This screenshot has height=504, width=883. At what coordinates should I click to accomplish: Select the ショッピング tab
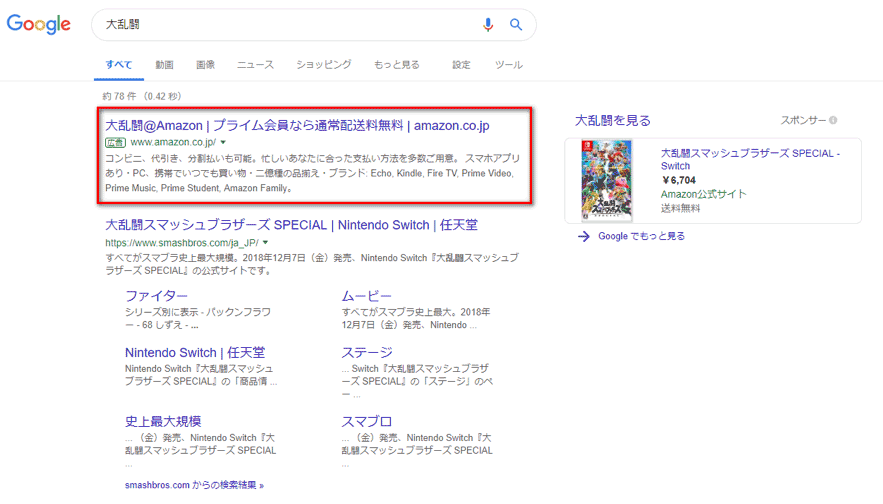(323, 65)
